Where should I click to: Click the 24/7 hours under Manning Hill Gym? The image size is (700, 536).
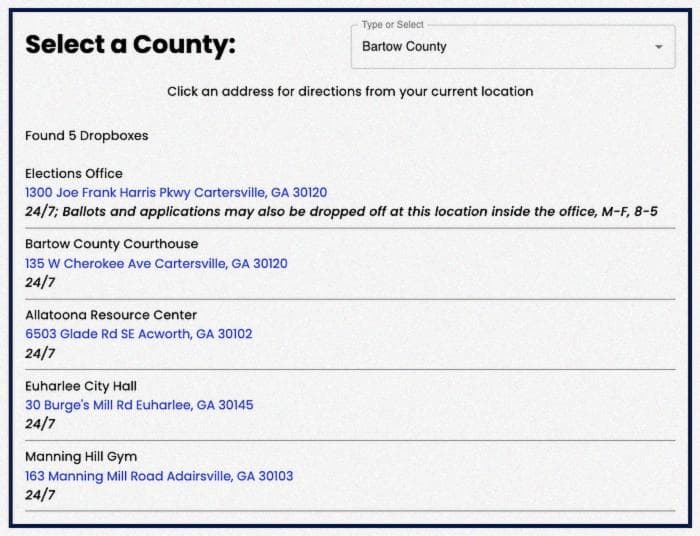(40, 495)
